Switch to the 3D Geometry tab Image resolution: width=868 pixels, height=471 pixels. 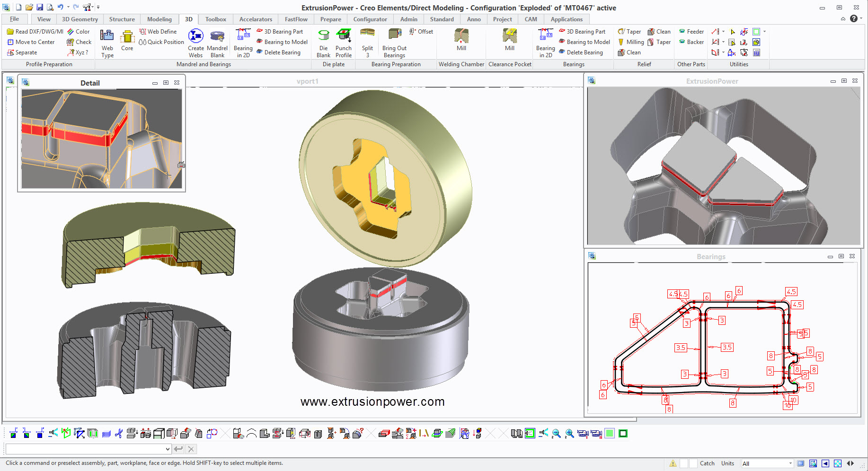[80, 19]
